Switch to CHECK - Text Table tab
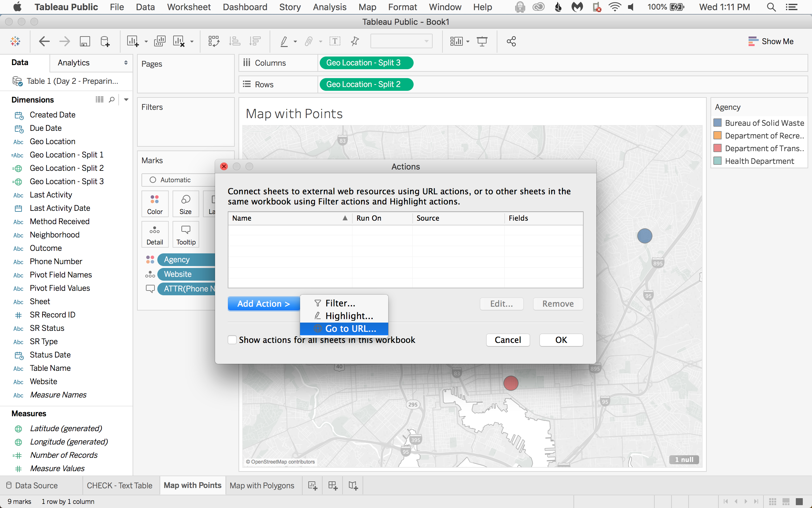The image size is (812, 508). (120, 485)
